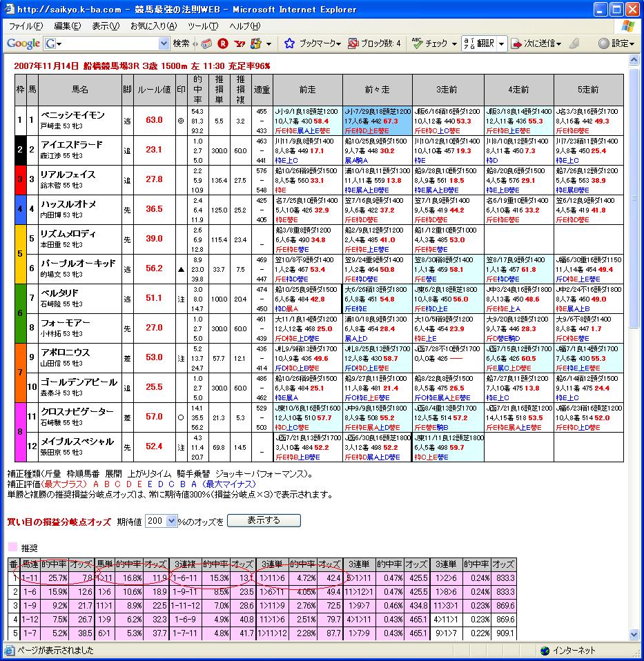Image resolution: width=644 pixels, height=661 pixels.
Task: Click the horse name リズムメロディ
Action: (68, 233)
